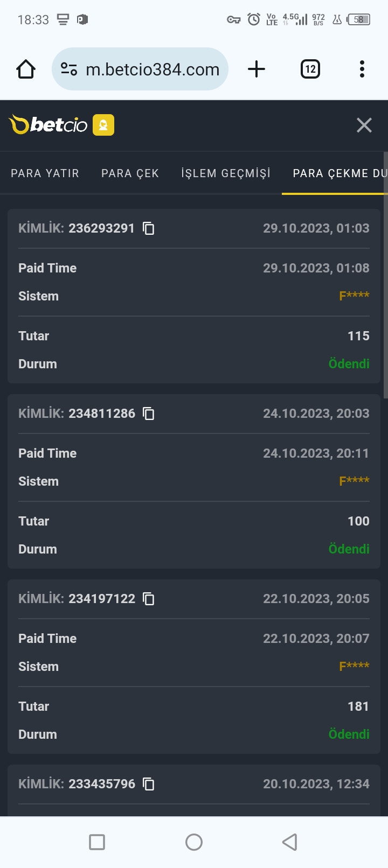The height and width of the screenshot is (868, 388).
Task: Copy transaction ID 236293291
Action: pyautogui.click(x=148, y=228)
